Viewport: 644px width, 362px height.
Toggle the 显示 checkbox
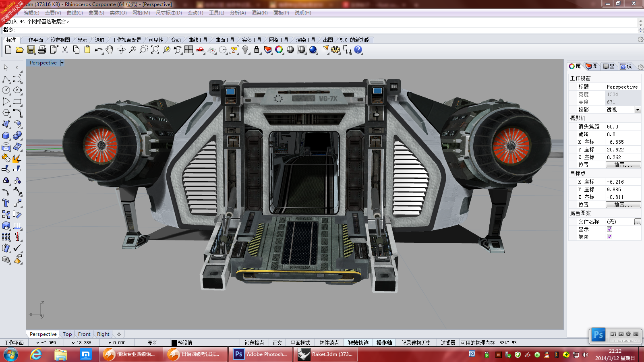click(609, 229)
